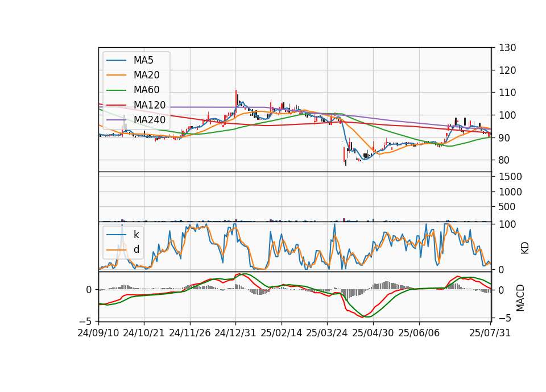Click the −5 label on left MACD axis

tap(85, 320)
